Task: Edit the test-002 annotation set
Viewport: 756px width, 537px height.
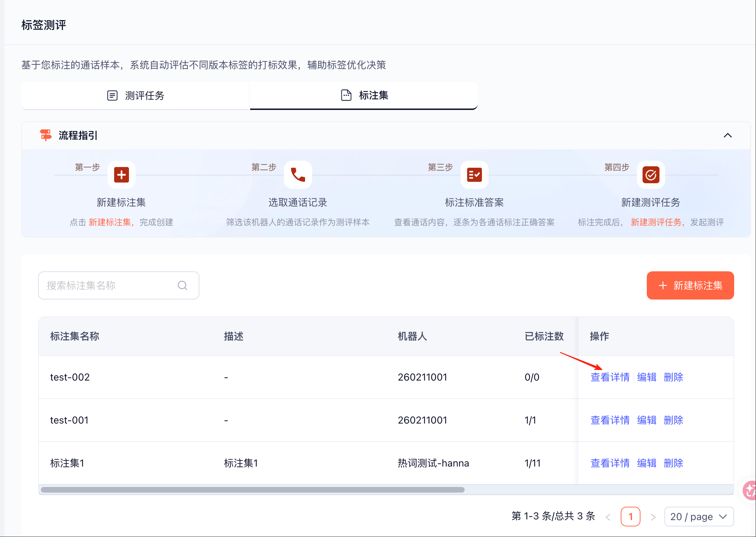Action: [646, 377]
